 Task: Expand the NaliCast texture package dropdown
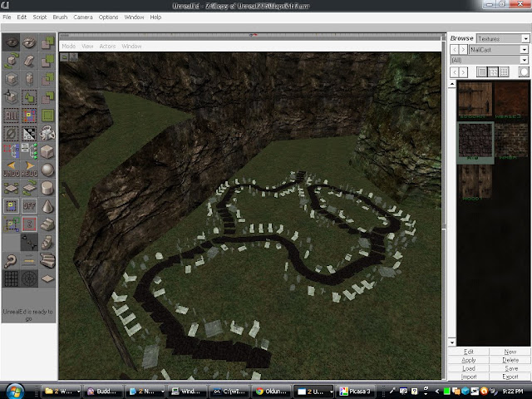(524, 50)
